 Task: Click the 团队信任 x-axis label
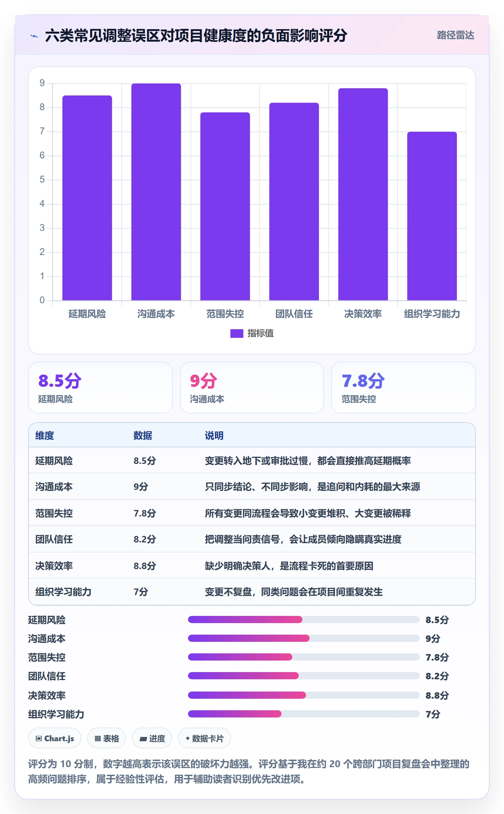tap(294, 314)
